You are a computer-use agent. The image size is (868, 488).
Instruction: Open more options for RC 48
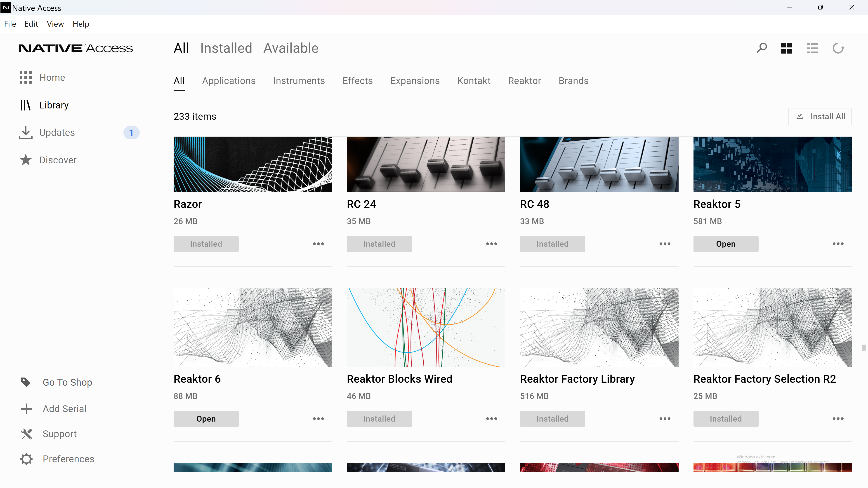coord(665,244)
